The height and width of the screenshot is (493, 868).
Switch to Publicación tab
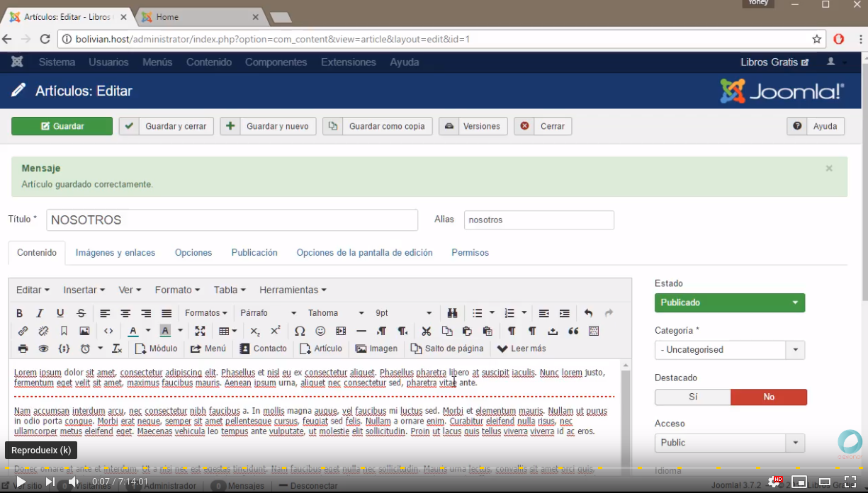click(x=254, y=253)
